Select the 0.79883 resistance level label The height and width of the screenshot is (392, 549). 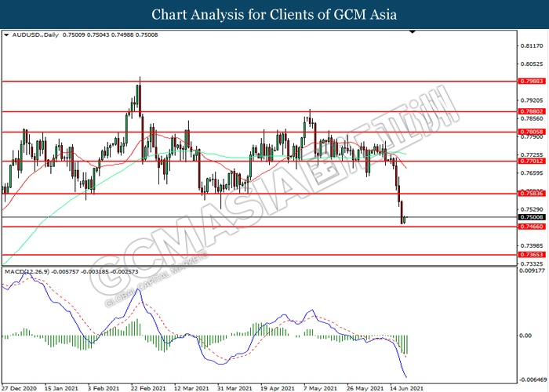click(x=532, y=82)
